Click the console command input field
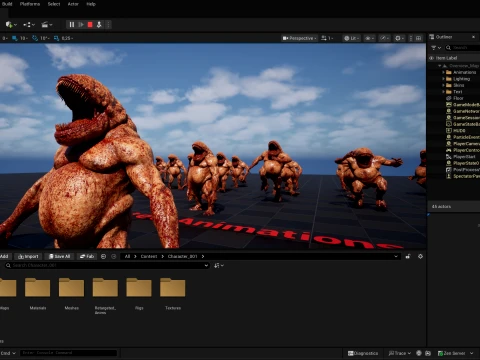 69,353
